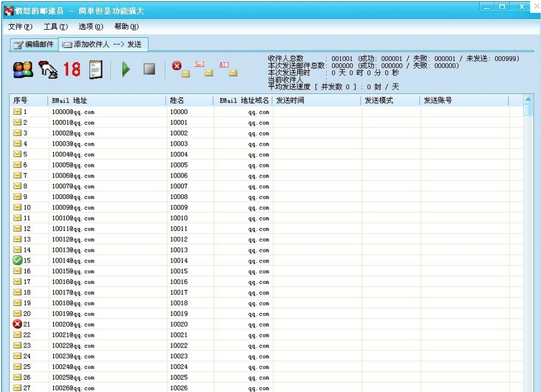Stop sending with gray stop button

click(149, 69)
